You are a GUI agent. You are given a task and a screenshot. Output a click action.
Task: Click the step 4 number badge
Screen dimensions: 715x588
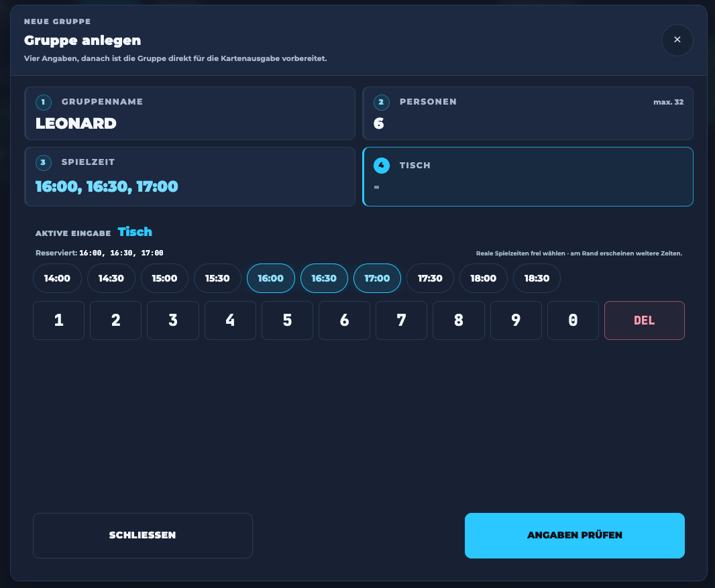381,166
